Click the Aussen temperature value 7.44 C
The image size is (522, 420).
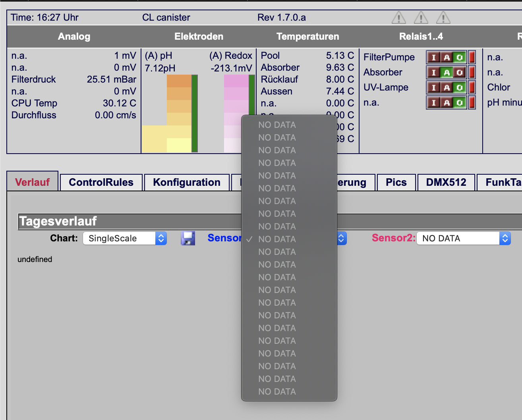point(340,91)
